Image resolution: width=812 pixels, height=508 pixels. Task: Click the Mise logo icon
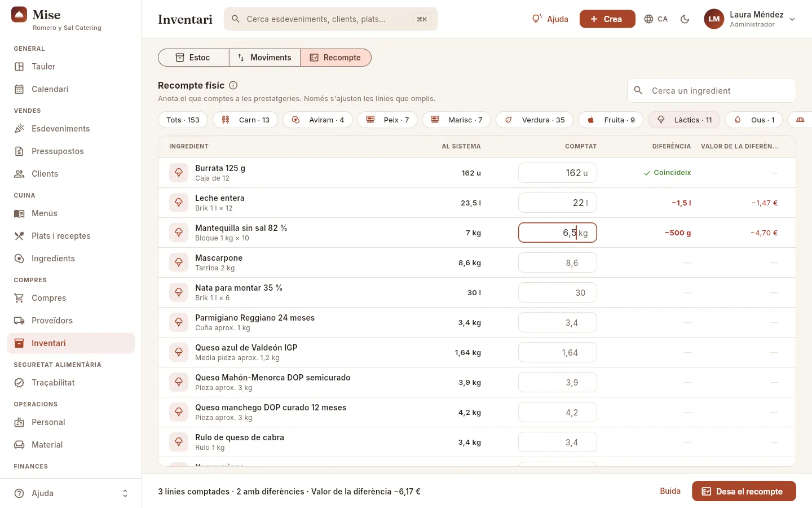tap(19, 15)
